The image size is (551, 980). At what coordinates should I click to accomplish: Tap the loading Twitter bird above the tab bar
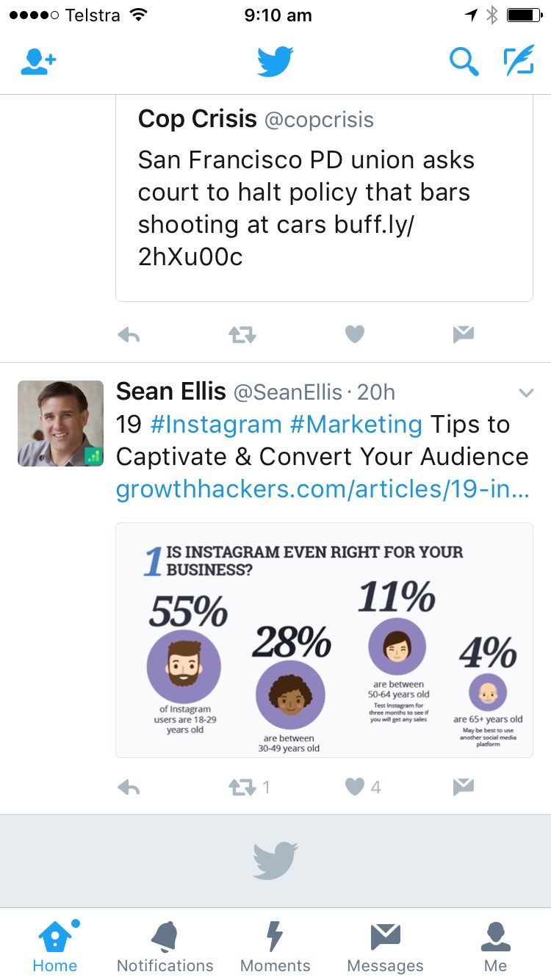[275, 860]
